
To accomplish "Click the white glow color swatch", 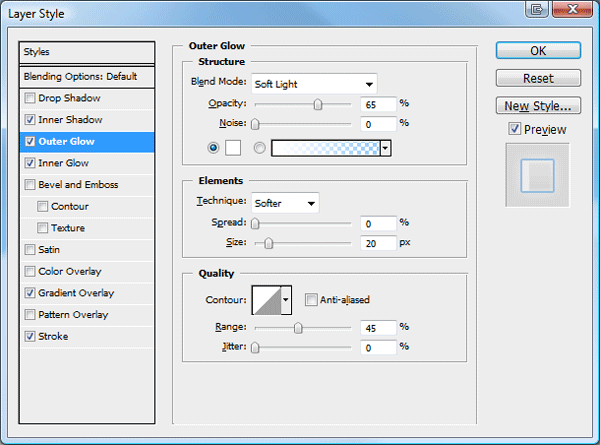I will tap(233, 148).
